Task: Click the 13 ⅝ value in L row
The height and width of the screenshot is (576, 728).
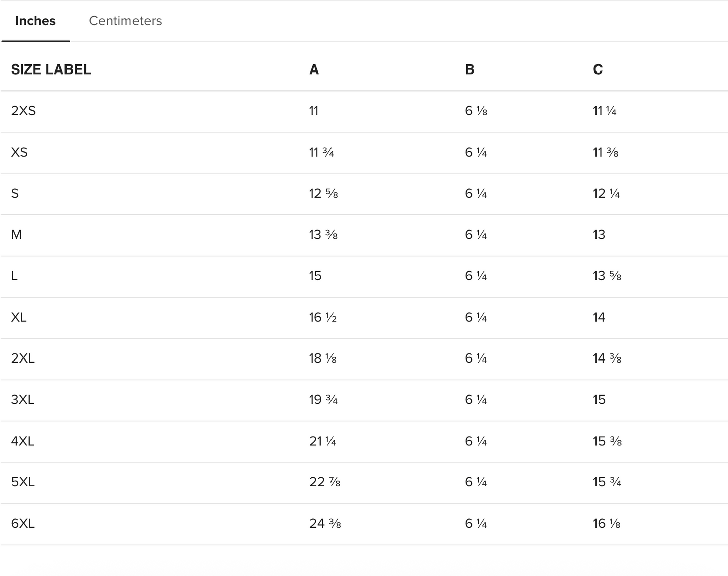Action: click(x=607, y=276)
